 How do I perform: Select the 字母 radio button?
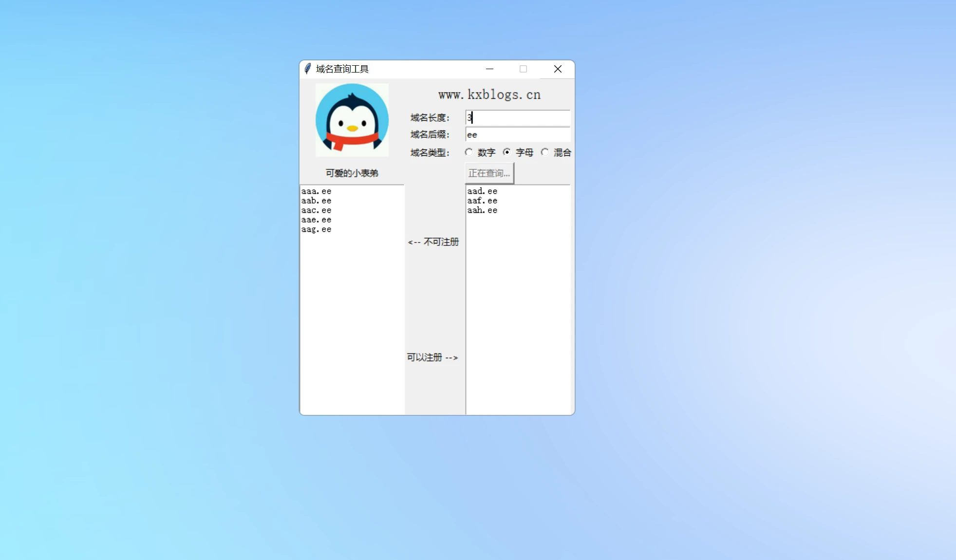point(506,152)
